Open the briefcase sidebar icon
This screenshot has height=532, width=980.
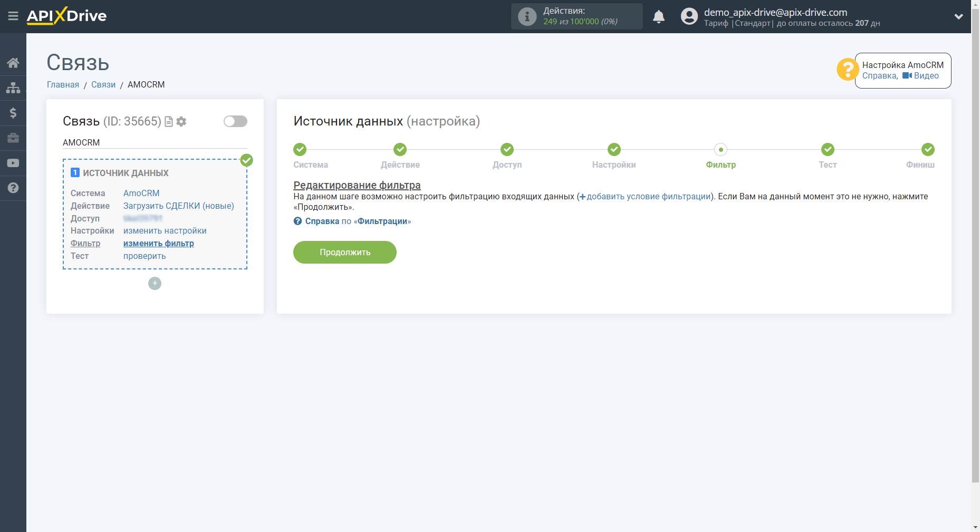point(13,138)
